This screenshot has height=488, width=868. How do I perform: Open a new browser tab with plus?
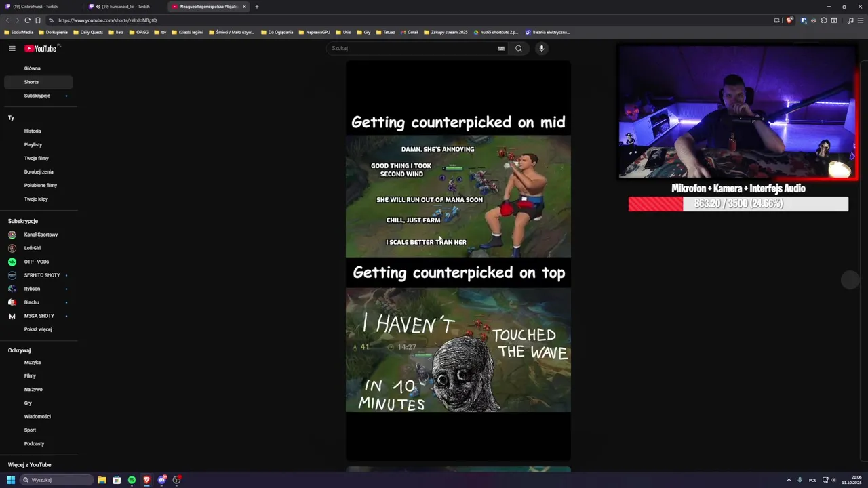(x=257, y=7)
